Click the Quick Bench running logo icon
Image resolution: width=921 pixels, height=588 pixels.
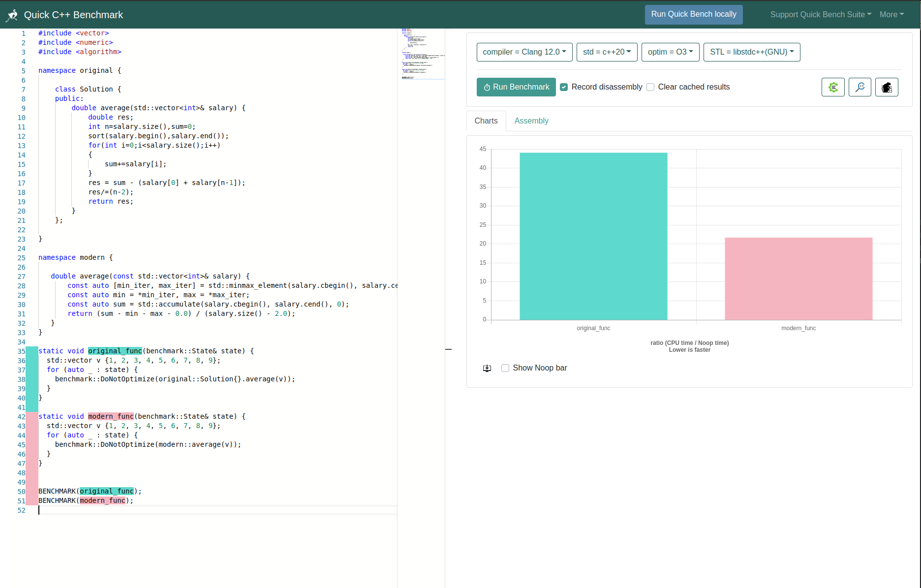(12, 15)
